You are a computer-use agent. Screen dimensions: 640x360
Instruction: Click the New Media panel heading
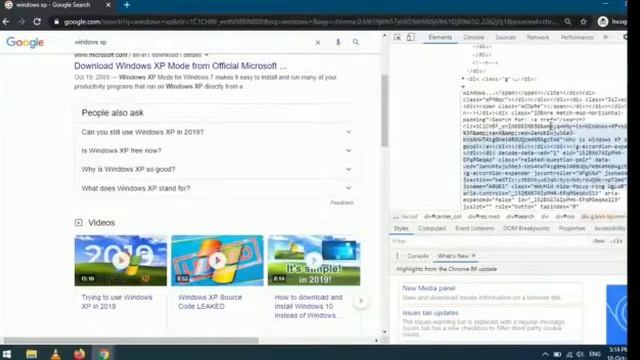[429, 288]
